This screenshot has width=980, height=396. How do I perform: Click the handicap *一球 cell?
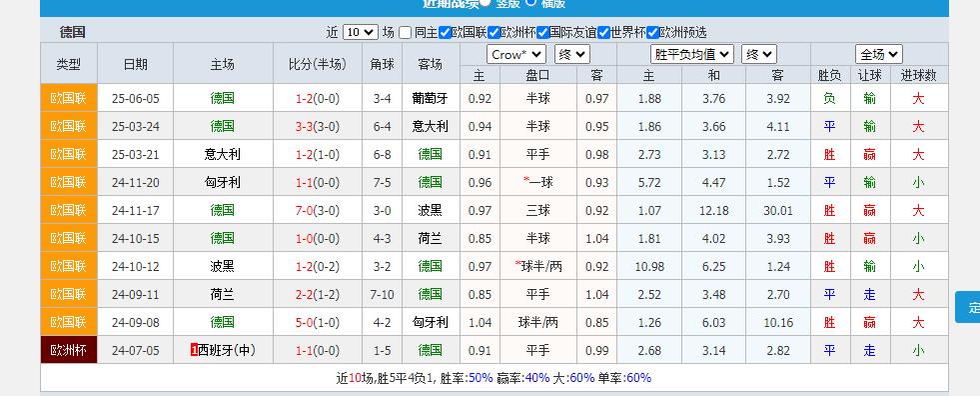[538, 183]
